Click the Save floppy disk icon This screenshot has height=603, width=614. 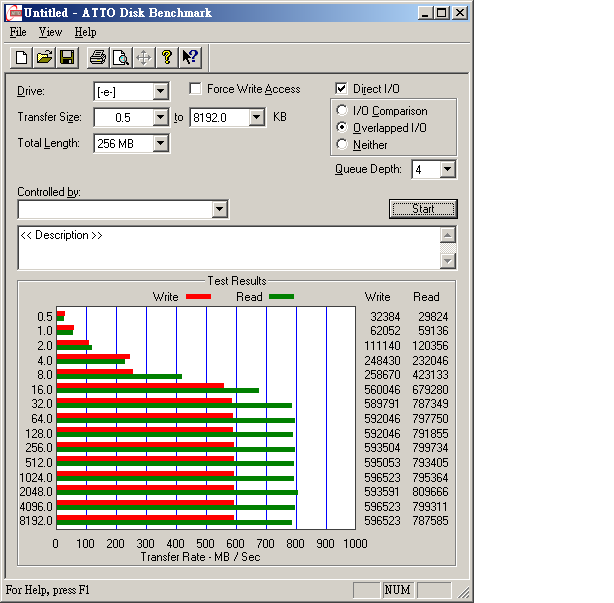pos(67,58)
